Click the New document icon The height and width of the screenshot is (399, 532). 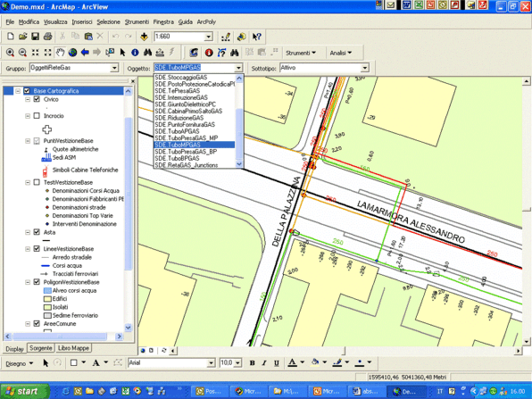(11, 37)
